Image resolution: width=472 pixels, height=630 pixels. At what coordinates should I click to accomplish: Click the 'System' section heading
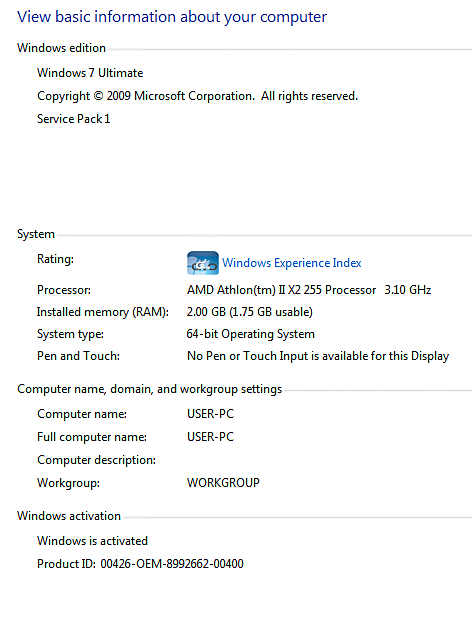36,234
